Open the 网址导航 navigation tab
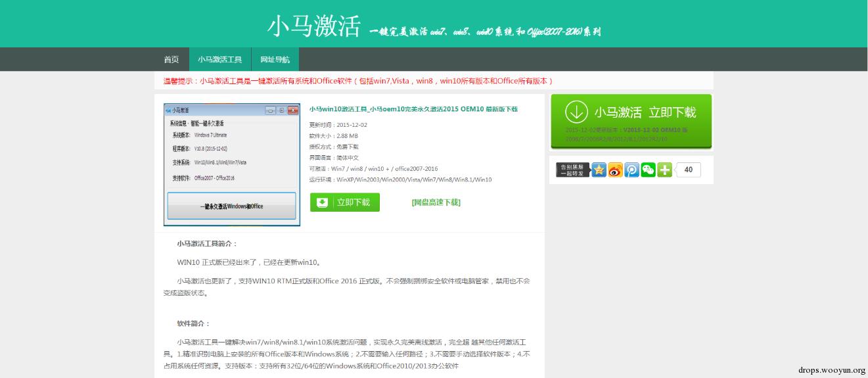 tap(275, 60)
